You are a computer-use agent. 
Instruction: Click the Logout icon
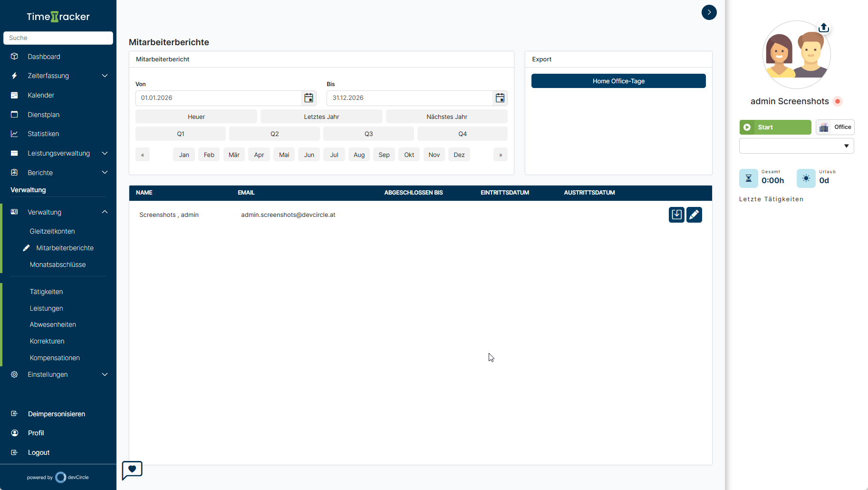coord(14,452)
